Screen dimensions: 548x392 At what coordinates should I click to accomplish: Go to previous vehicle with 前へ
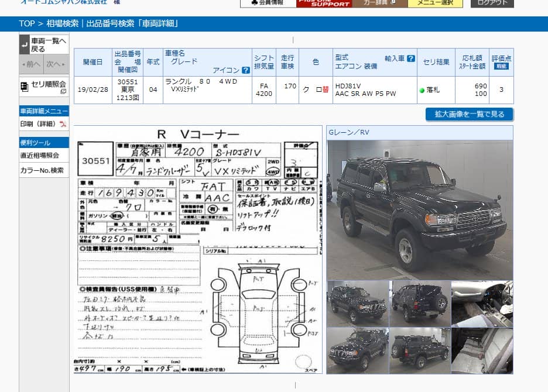coord(31,64)
